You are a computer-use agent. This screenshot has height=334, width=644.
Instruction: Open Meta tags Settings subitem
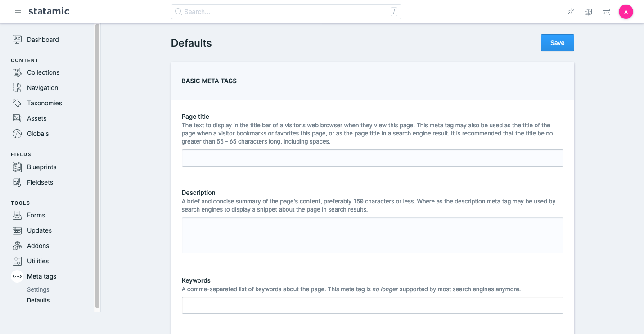[38, 289]
